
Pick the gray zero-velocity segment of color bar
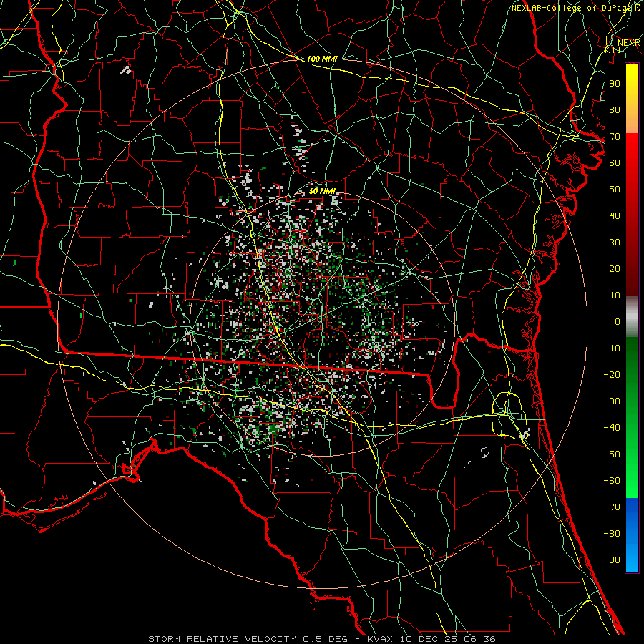(x=632, y=317)
